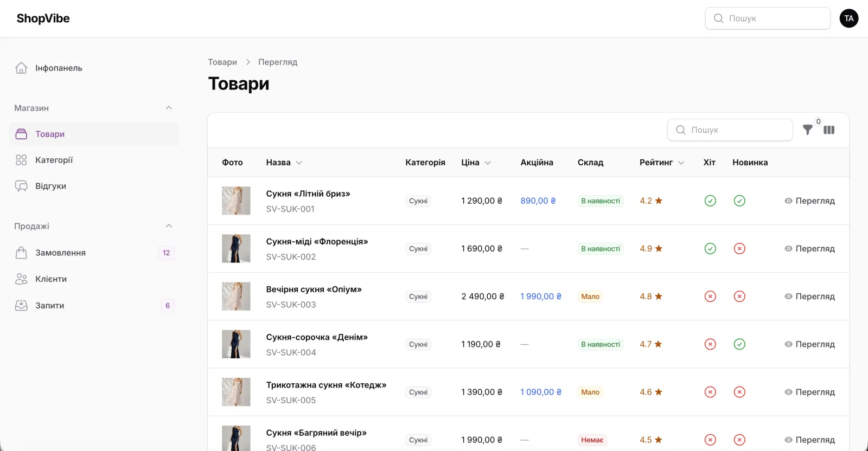
Task: Focus the top header Пошук field
Action: point(768,18)
